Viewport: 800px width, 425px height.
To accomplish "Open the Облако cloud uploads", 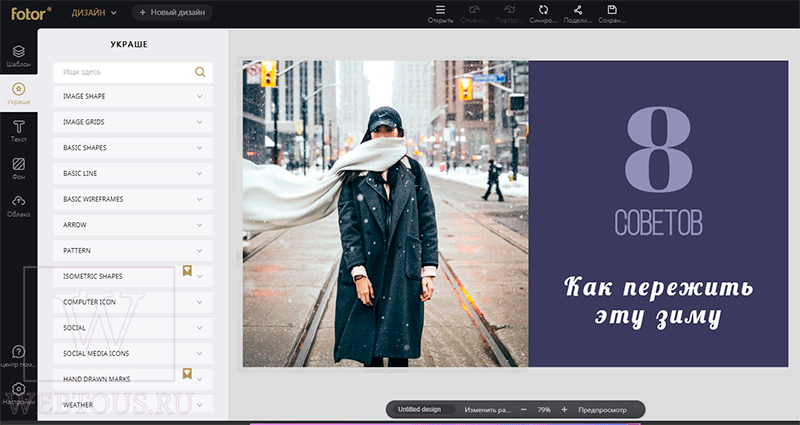I will 18,206.
